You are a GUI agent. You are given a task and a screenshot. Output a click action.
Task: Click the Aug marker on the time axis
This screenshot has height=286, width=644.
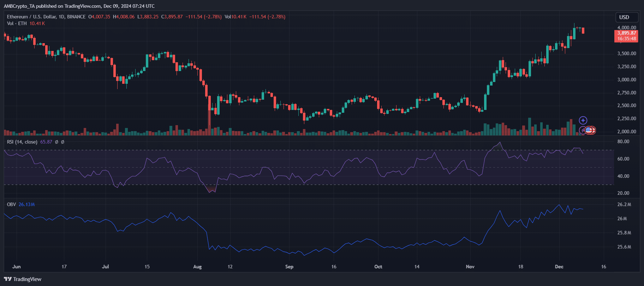(x=197, y=267)
